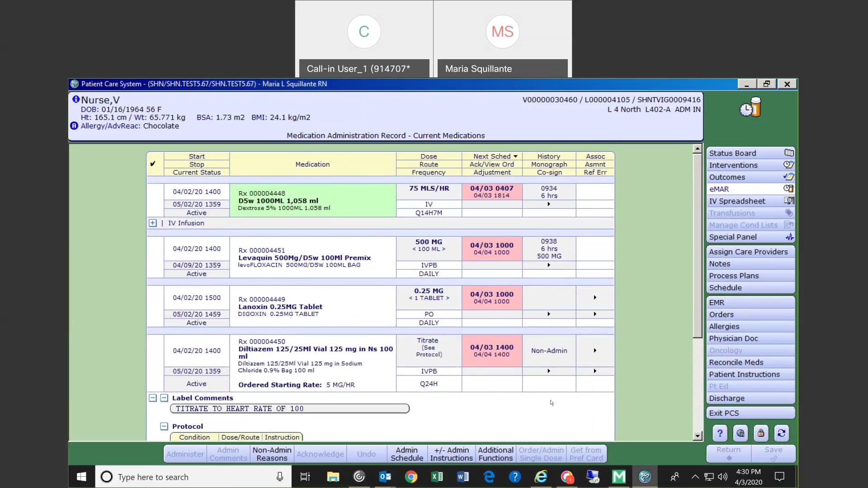
Task: Switch to the Dose/Route protocol tab
Action: point(240,437)
